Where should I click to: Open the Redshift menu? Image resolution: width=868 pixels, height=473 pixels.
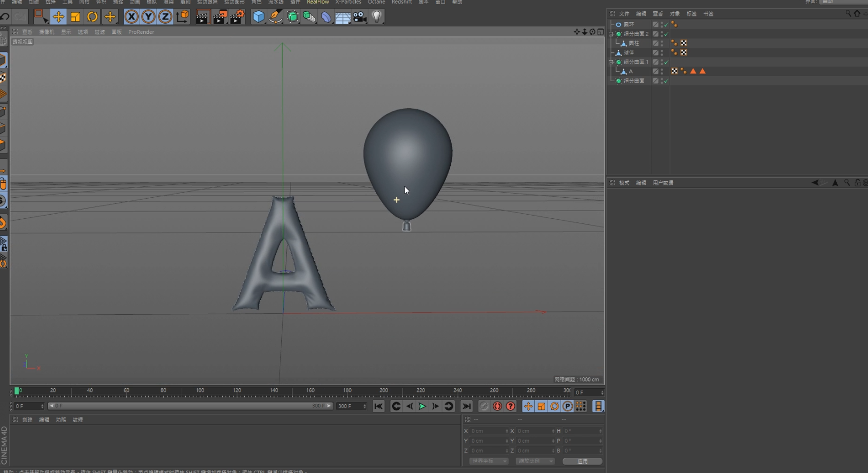click(401, 2)
